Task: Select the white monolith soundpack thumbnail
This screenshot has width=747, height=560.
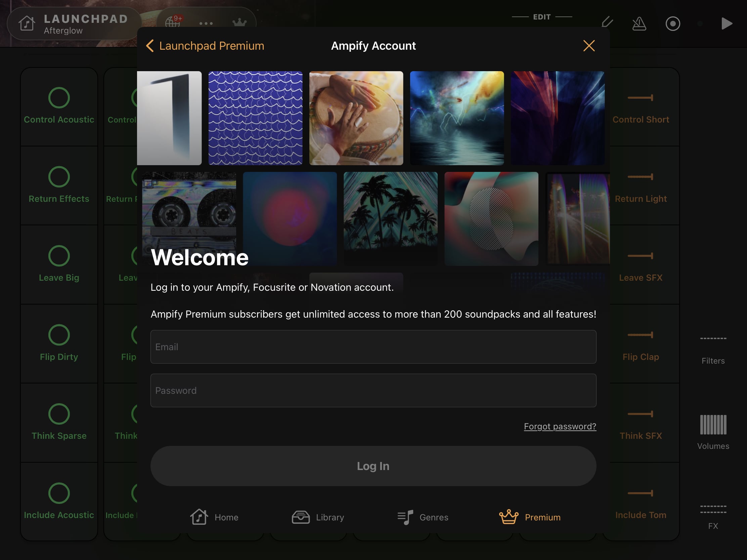Action: click(x=169, y=118)
